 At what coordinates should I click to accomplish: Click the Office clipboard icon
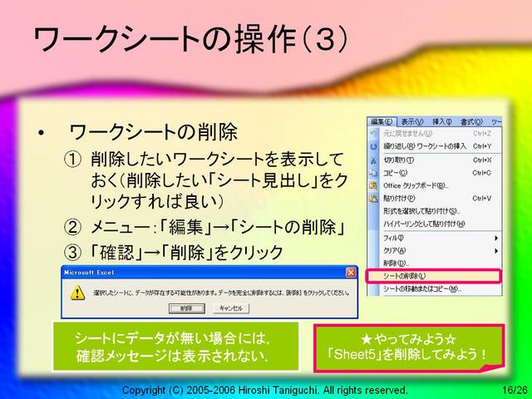(x=373, y=185)
